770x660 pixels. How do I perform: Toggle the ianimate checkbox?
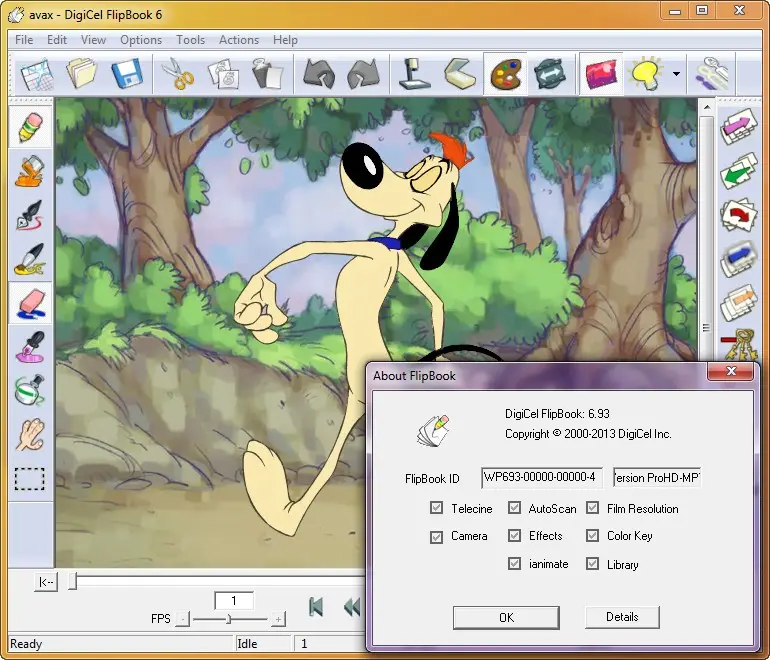click(514, 563)
